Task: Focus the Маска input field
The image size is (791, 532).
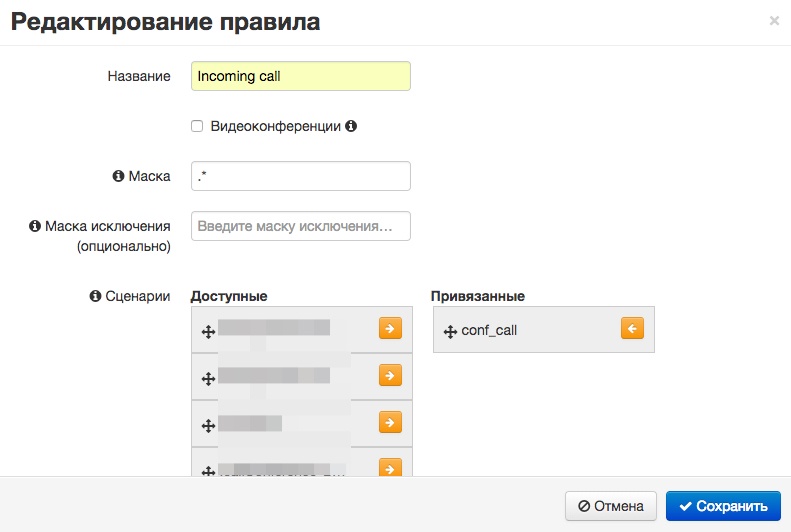Action: point(300,176)
